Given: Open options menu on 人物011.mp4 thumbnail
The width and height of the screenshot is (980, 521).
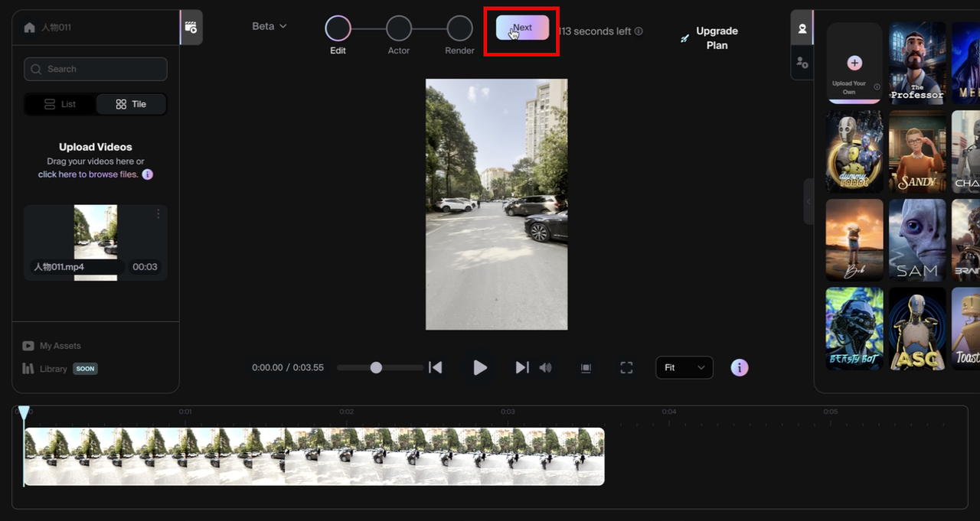Looking at the screenshot, I should 158,214.
